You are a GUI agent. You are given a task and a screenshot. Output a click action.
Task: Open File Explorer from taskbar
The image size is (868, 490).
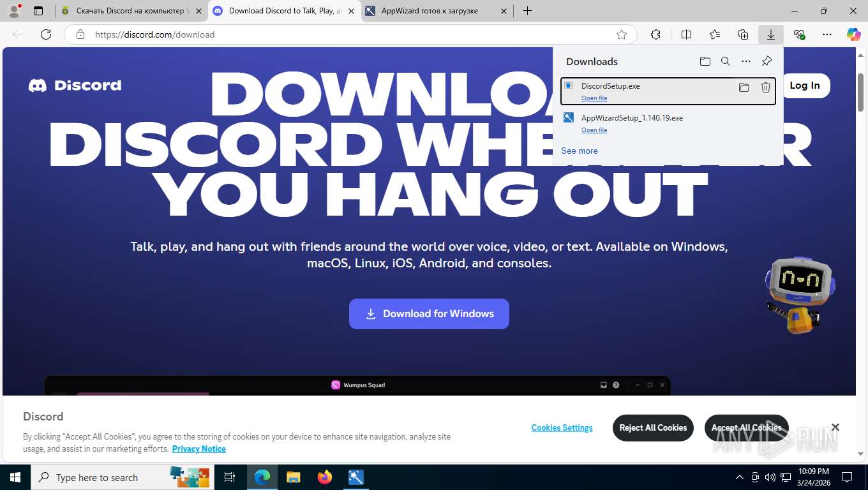coord(294,477)
